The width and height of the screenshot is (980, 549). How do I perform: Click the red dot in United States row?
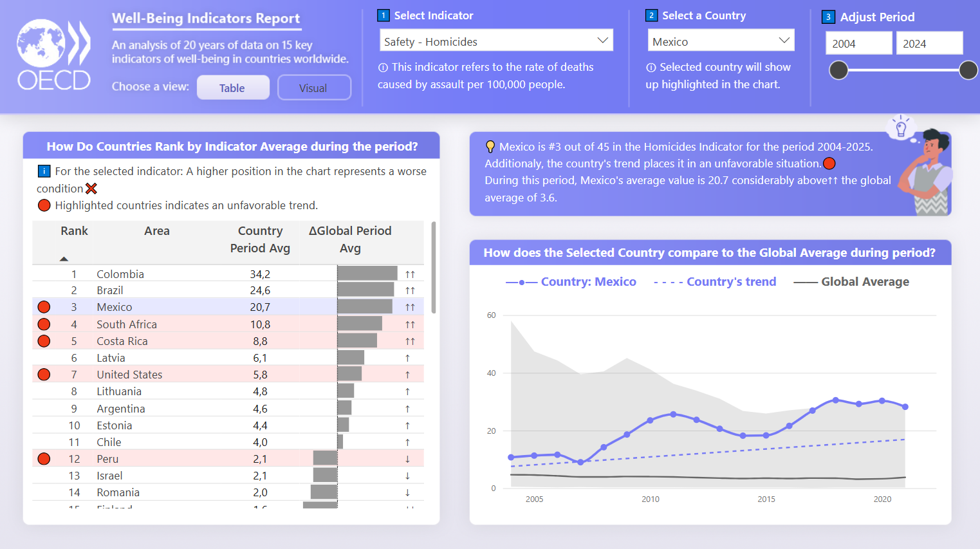pos(44,375)
